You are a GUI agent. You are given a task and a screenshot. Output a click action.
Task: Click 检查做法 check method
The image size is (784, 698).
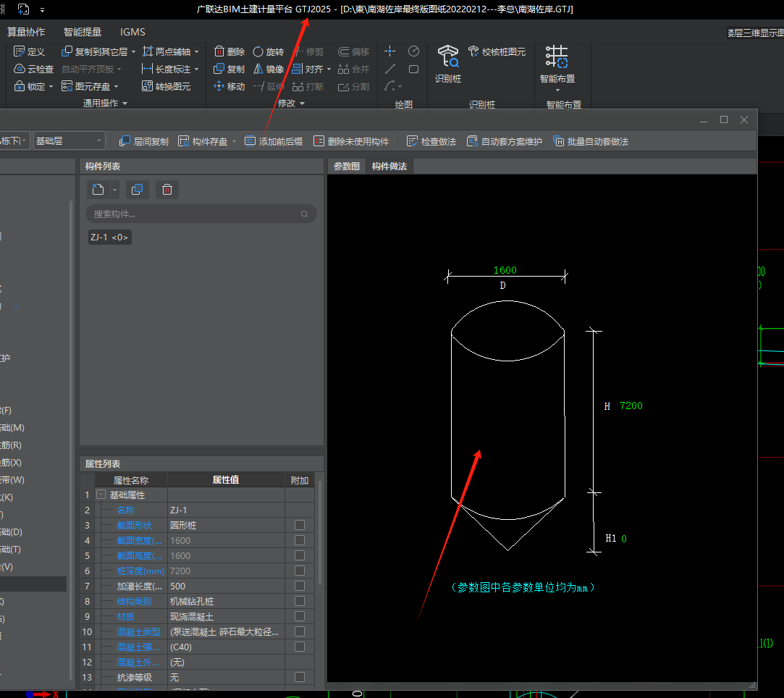[x=431, y=141]
